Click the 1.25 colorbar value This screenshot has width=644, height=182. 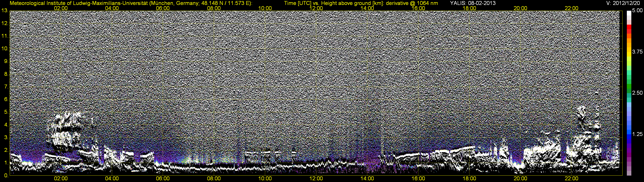(x=637, y=134)
